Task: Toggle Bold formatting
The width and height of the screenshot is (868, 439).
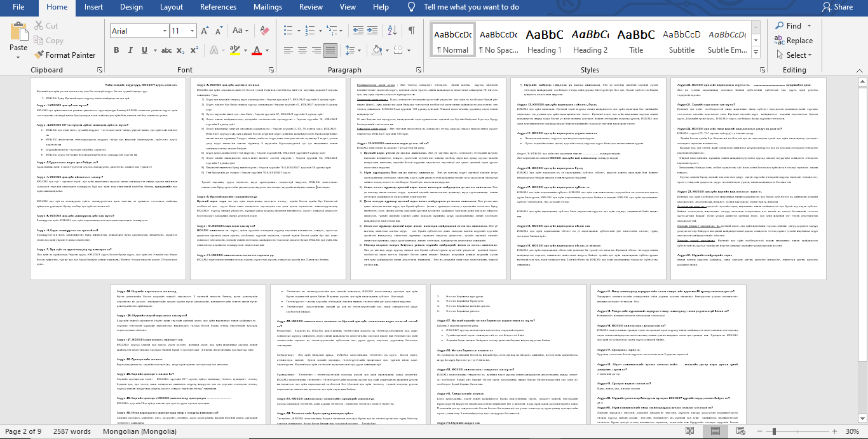Action: pos(117,50)
